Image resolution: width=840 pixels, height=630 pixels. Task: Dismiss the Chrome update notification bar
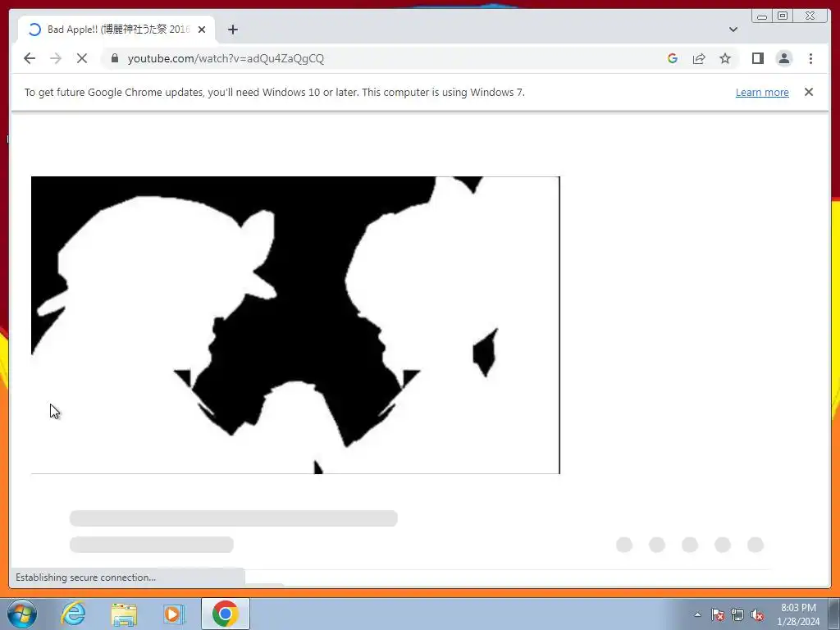click(809, 92)
